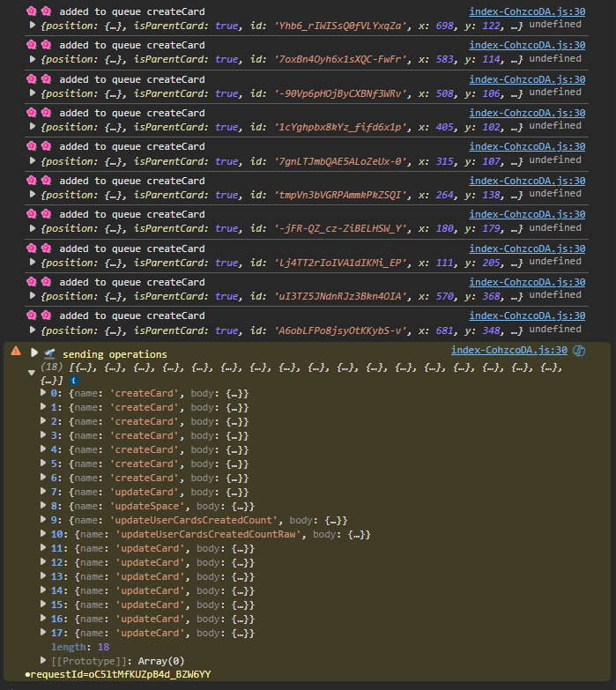Open the source link above the 'uI3TZ5JNdnRJz3Bkn4OIA' object

tap(527, 282)
